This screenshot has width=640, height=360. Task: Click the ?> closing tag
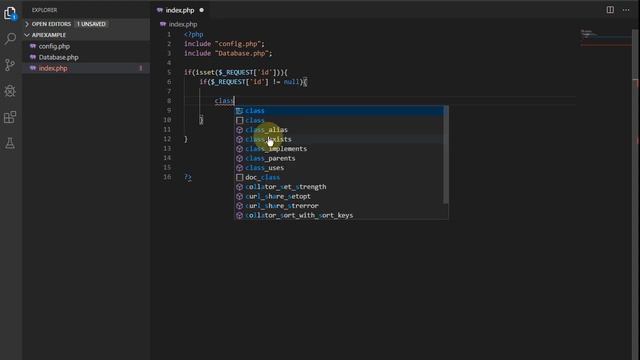point(188,177)
